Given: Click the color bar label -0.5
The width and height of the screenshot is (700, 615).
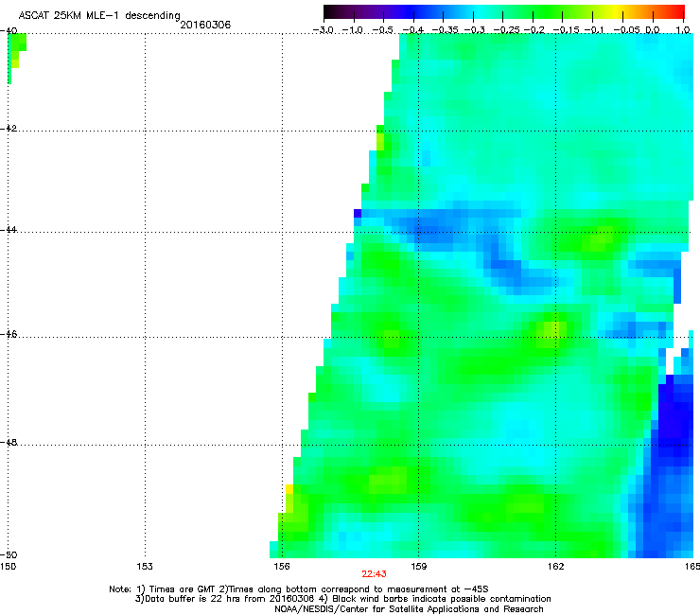Looking at the screenshot, I should pos(382,30).
